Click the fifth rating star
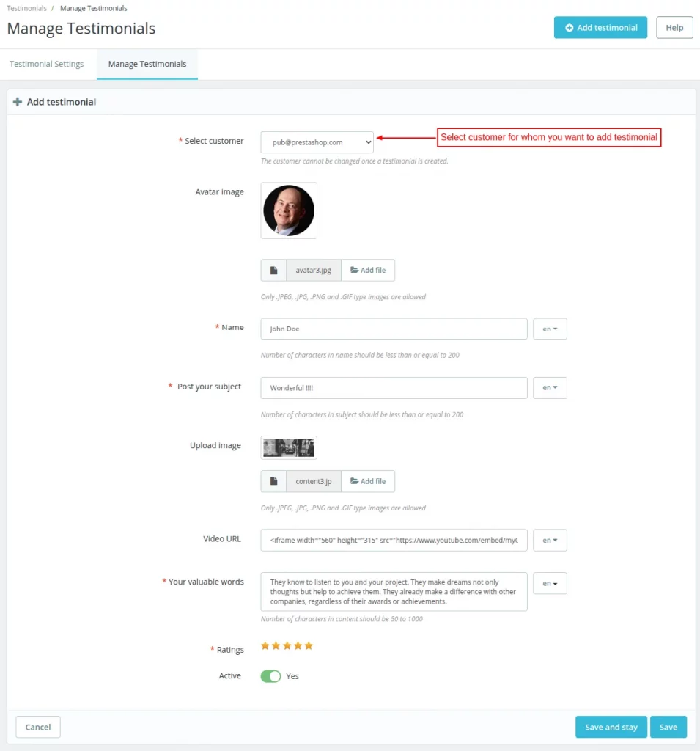 click(309, 646)
